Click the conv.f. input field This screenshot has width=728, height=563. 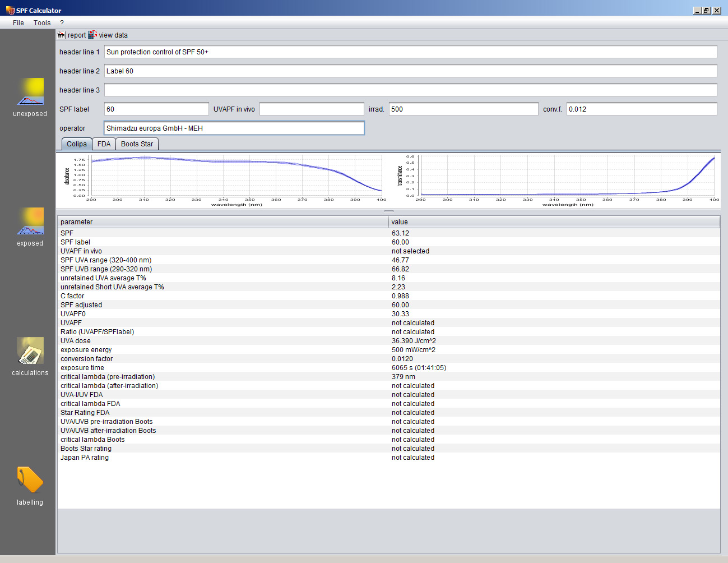coord(642,109)
